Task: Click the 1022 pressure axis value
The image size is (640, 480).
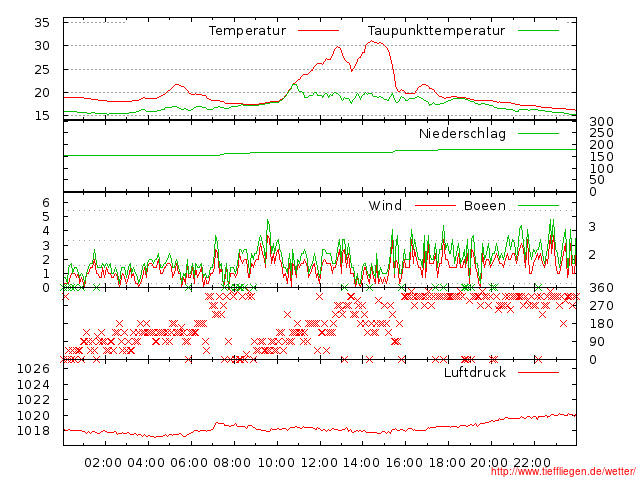Action: (x=33, y=400)
